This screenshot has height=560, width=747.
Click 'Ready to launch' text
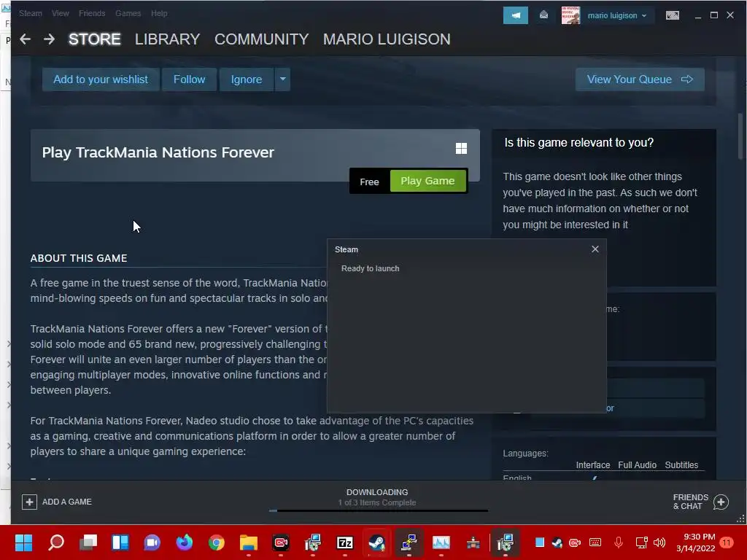pos(370,268)
